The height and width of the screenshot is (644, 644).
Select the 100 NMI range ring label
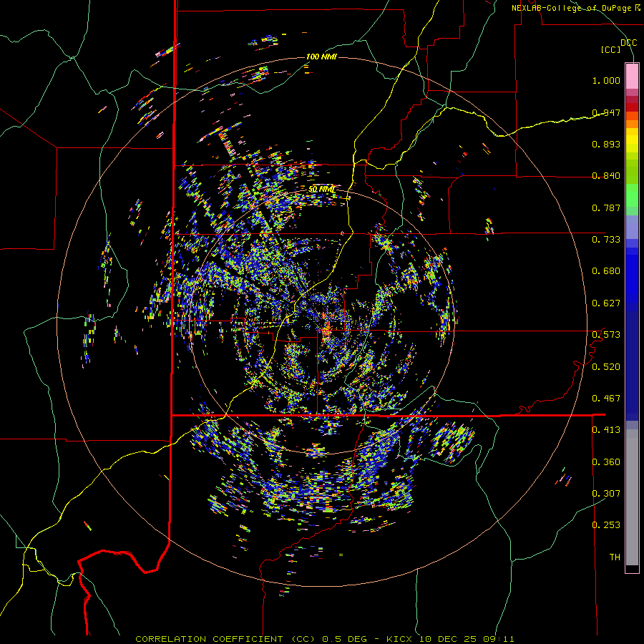click(321, 57)
